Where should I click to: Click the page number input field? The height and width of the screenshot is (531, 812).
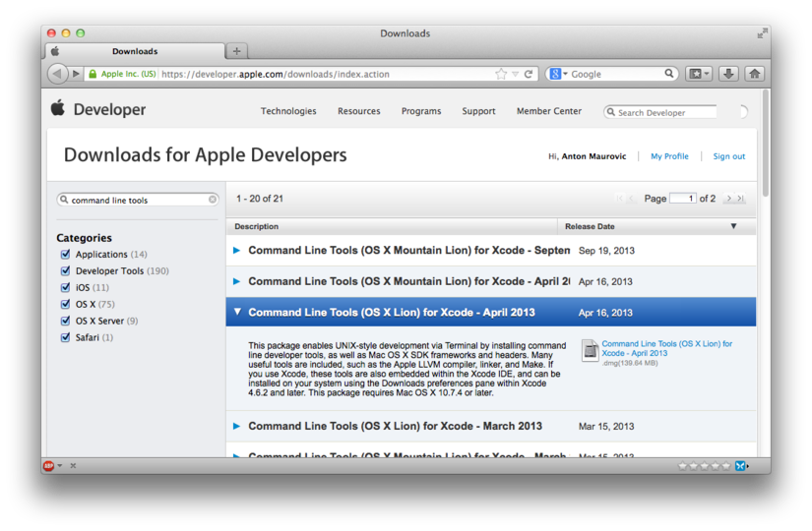point(682,199)
